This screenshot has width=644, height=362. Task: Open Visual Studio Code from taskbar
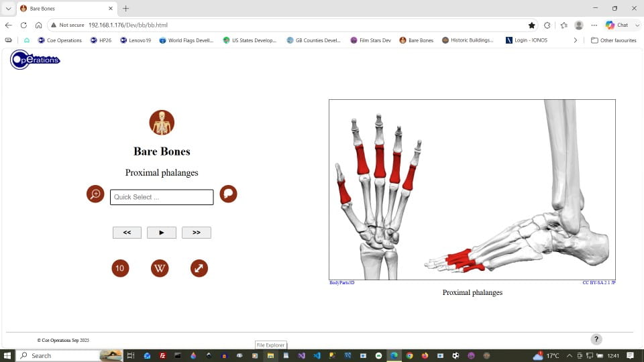coord(317,355)
